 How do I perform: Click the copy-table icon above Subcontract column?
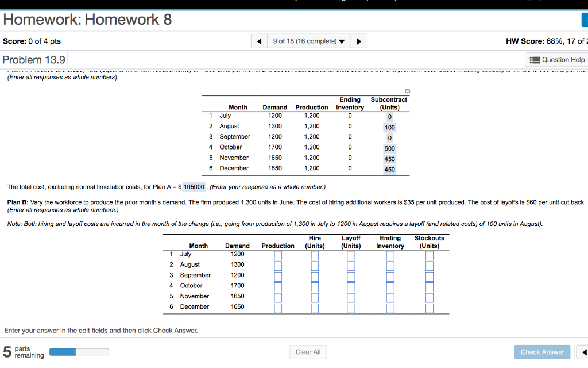[x=408, y=91]
